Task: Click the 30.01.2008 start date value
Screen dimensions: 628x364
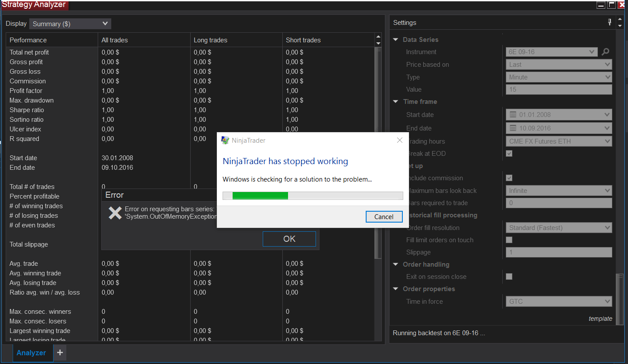Action: pyautogui.click(x=117, y=158)
